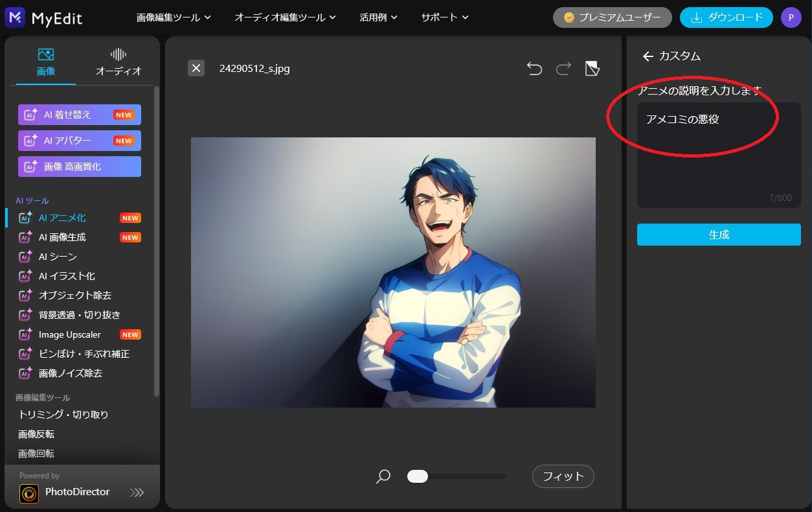The width and height of the screenshot is (812, 512).
Task: Click the back arrow beside カスタム
Action: tap(648, 56)
